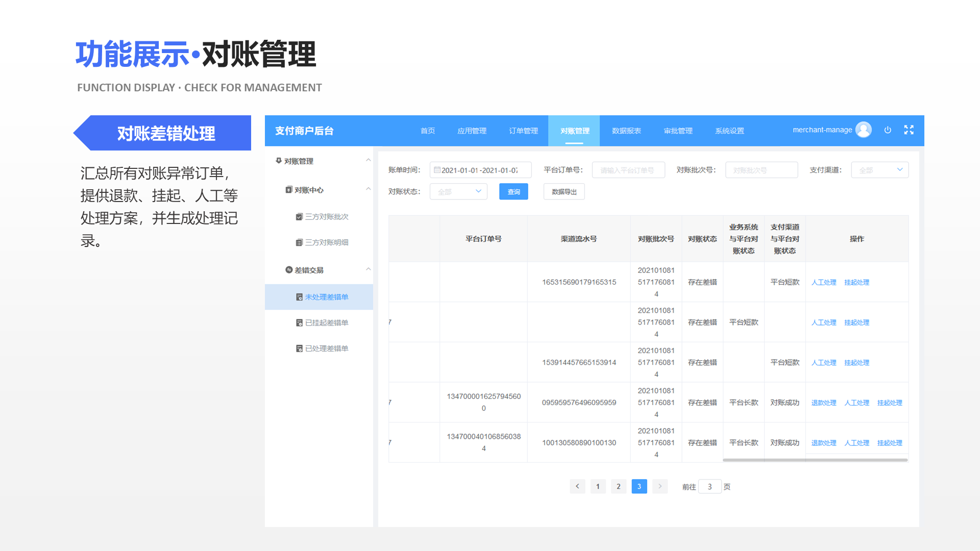This screenshot has width=980, height=551.
Task: Collapse the 对账管理 section
Action: 369,160
